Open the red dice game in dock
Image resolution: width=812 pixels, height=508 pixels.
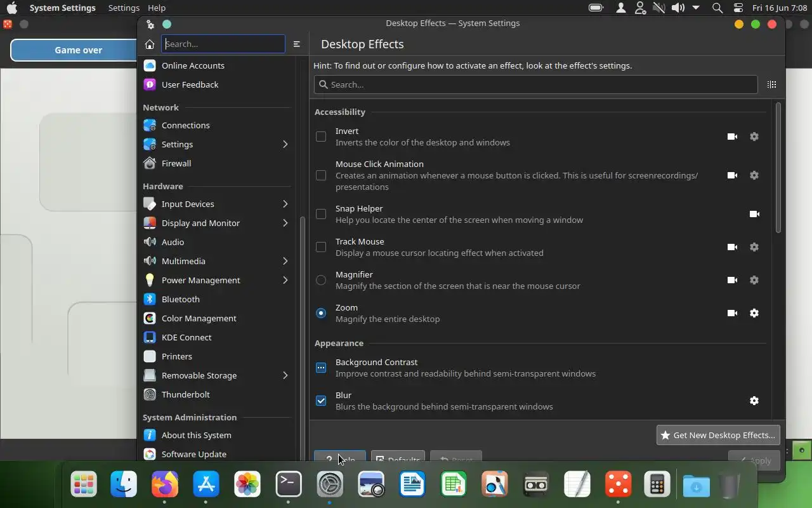point(619,485)
